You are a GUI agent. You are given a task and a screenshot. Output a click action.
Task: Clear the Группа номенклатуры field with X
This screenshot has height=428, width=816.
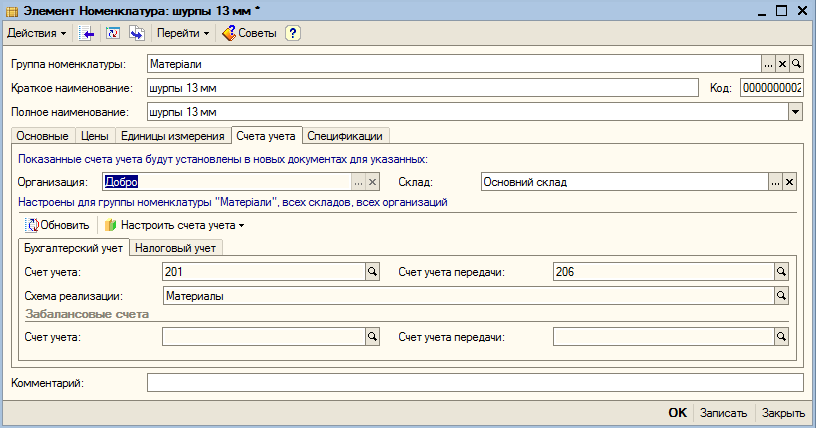click(x=782, y=64)
